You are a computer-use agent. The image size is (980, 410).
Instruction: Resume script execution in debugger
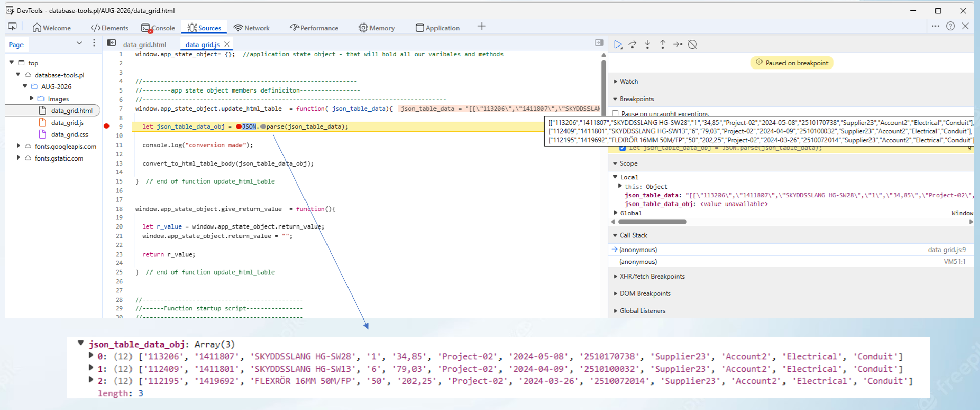tap(618, 44)
